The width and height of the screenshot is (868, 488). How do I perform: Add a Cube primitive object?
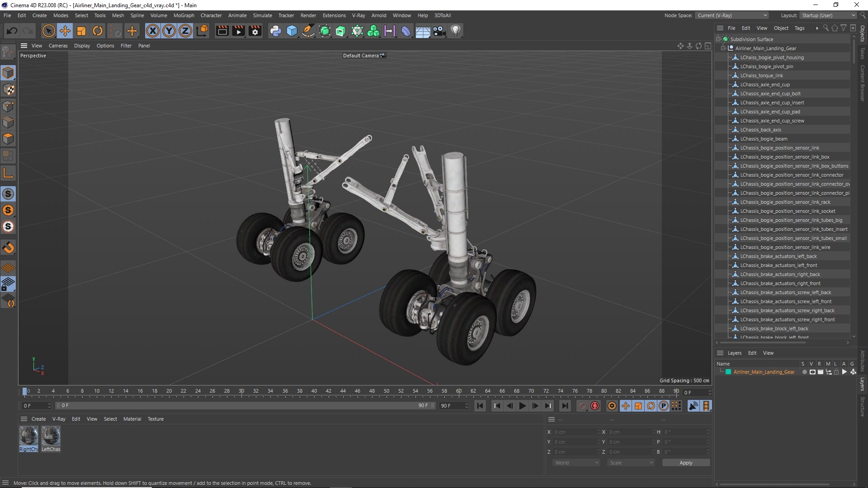(x=292, y=31)
